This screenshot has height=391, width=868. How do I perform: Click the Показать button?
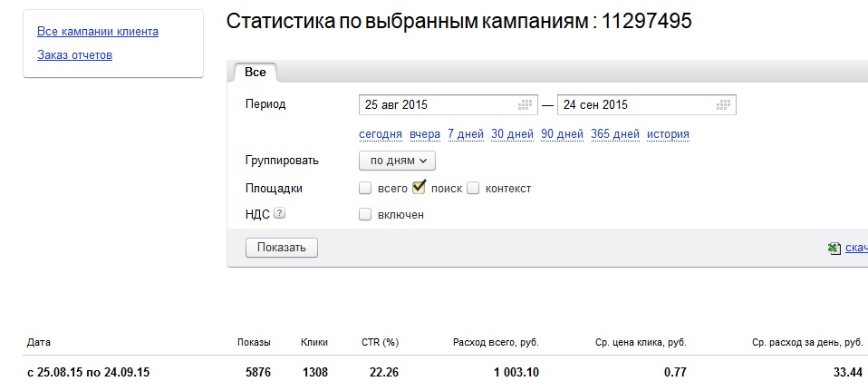(281, 248)
